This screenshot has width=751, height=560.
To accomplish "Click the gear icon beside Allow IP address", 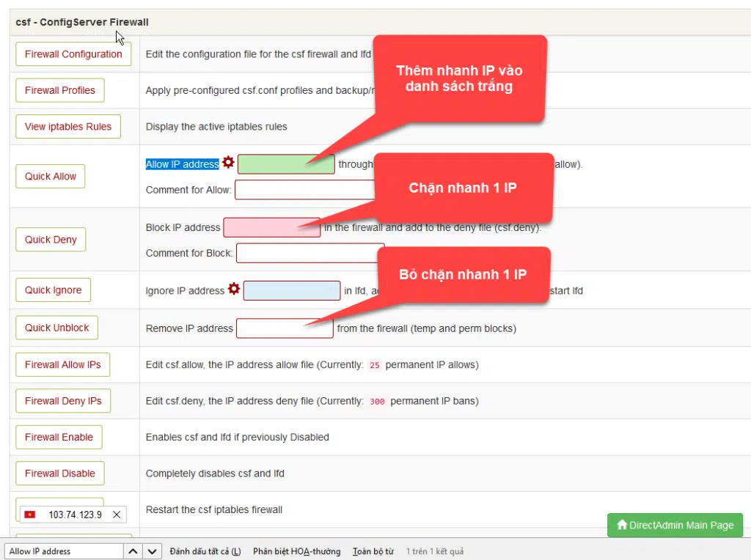I will (x=228, y=163).
